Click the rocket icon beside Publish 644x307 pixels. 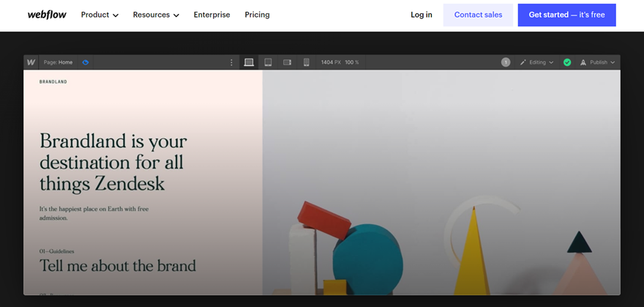[x=583, y=62]
